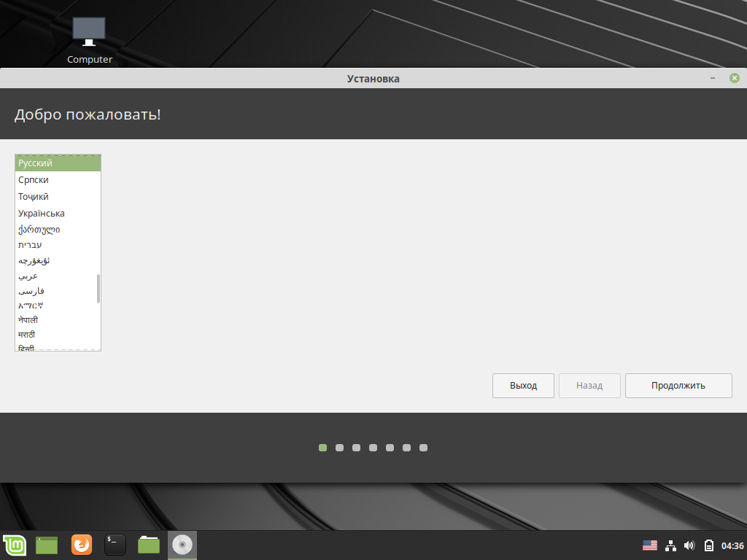Click Продолжить to continue installation
The width and height of the screenshot is (747, 560).
[x=678, y=385]
